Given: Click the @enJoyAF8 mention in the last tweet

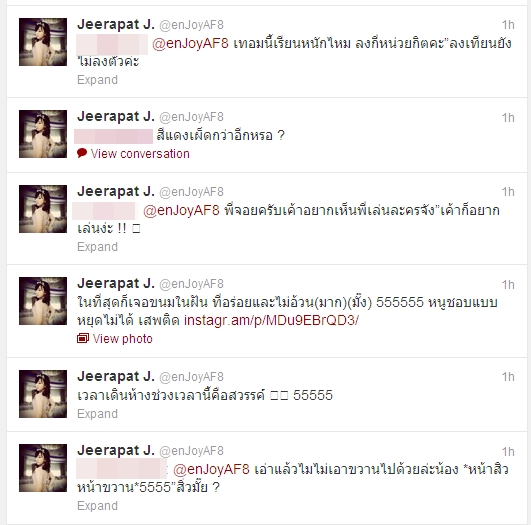Looking at the screenshot, I should click(x=211, y=469).
